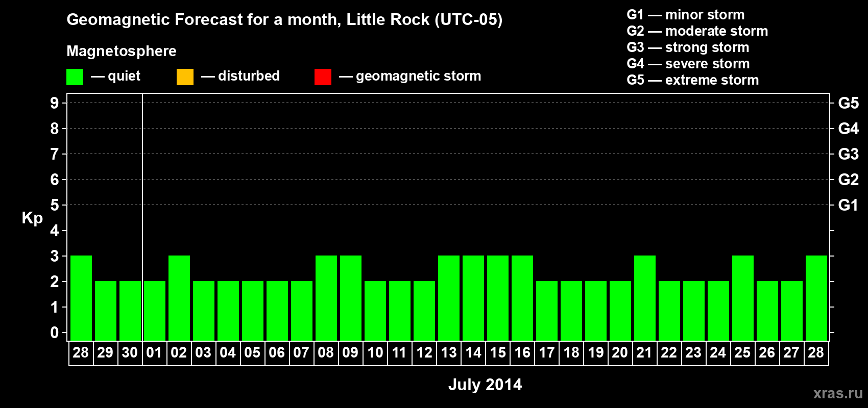Click the bar for July 16
The height and width of the screenshot is (408, 868).
pos(522,298)
